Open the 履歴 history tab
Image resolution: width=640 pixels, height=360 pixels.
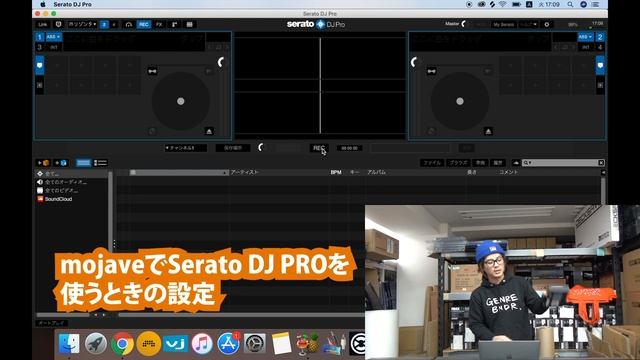point(498,163)
